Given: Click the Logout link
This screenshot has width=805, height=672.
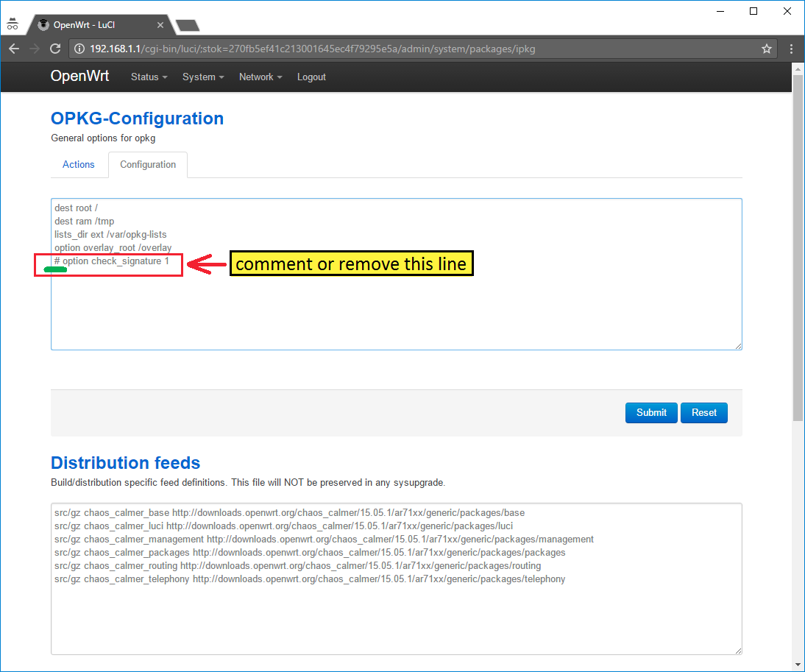Looking at the screenshot, I should (x=311, y=77).
